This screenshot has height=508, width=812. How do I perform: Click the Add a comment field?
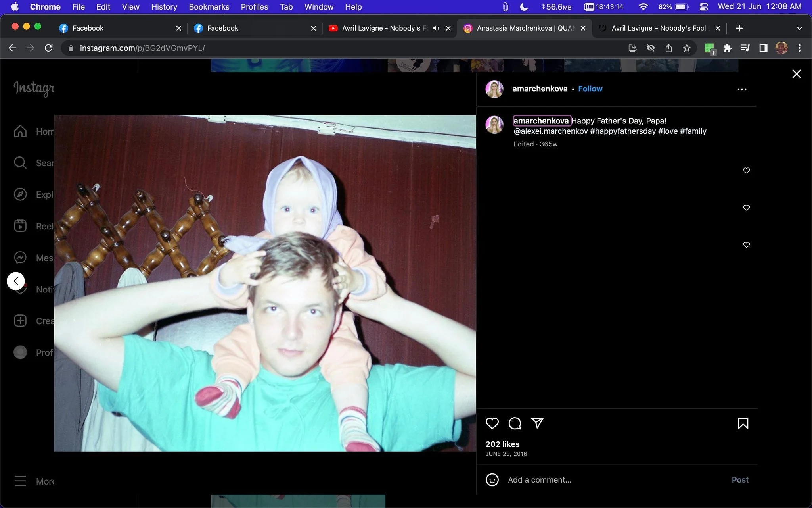(x=617, y=480)
